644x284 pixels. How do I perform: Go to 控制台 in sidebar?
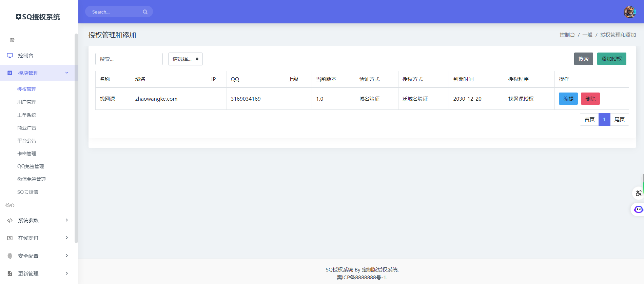pos(26,56)
